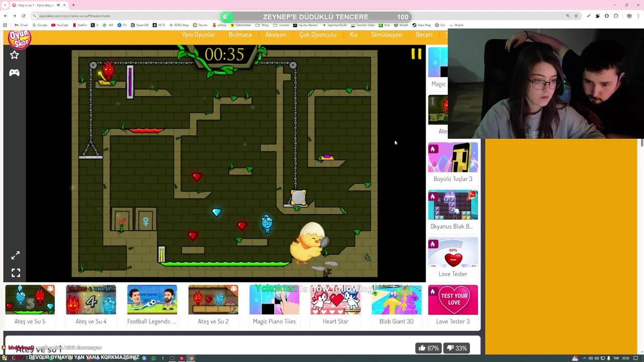The width and height of the screenshot is (644, 362).
Task: Pause the game with the pause button
Action: point(416,54)
